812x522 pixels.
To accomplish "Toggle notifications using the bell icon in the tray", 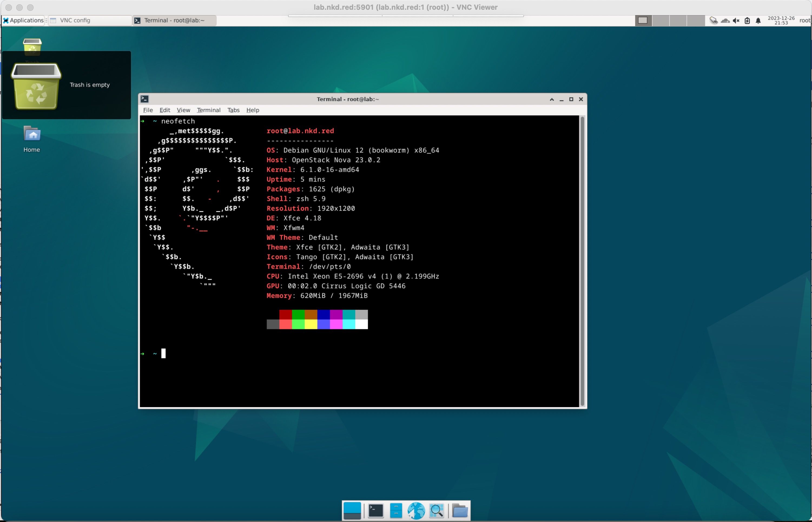I will click(x=758, y=20).
